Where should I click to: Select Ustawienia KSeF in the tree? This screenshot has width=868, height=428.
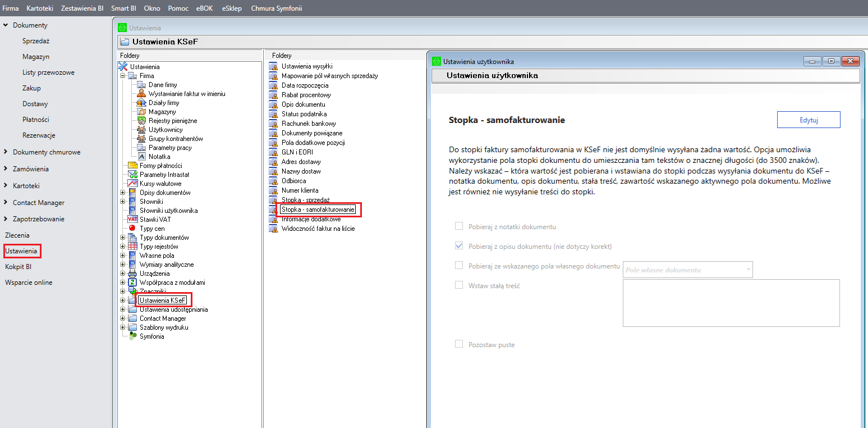(163, 300)
